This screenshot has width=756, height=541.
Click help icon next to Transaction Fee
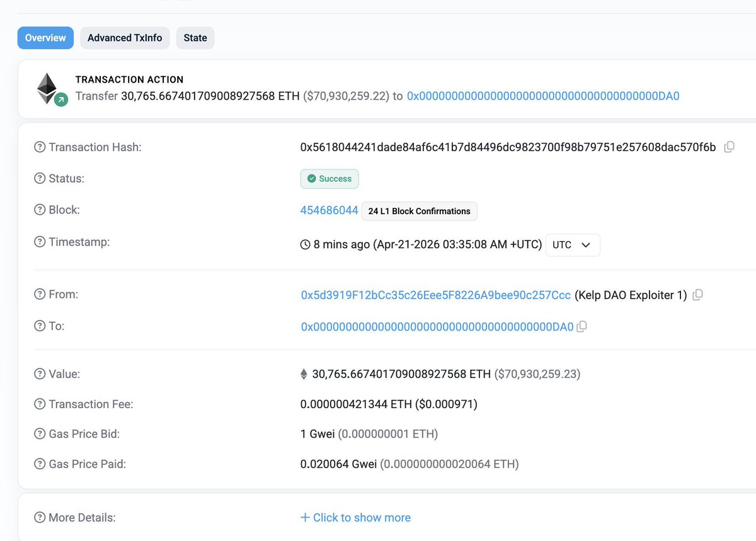click(x=40, y=404)
